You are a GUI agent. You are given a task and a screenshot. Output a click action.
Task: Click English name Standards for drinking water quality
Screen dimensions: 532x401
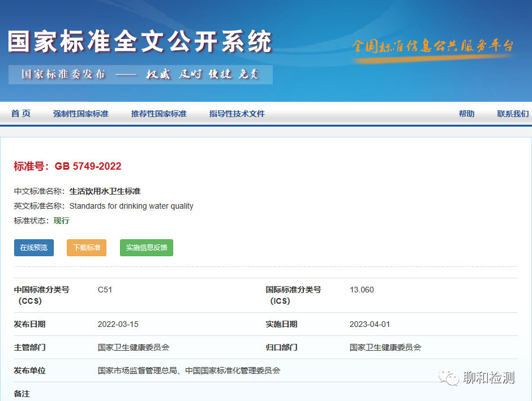point(131,206)
